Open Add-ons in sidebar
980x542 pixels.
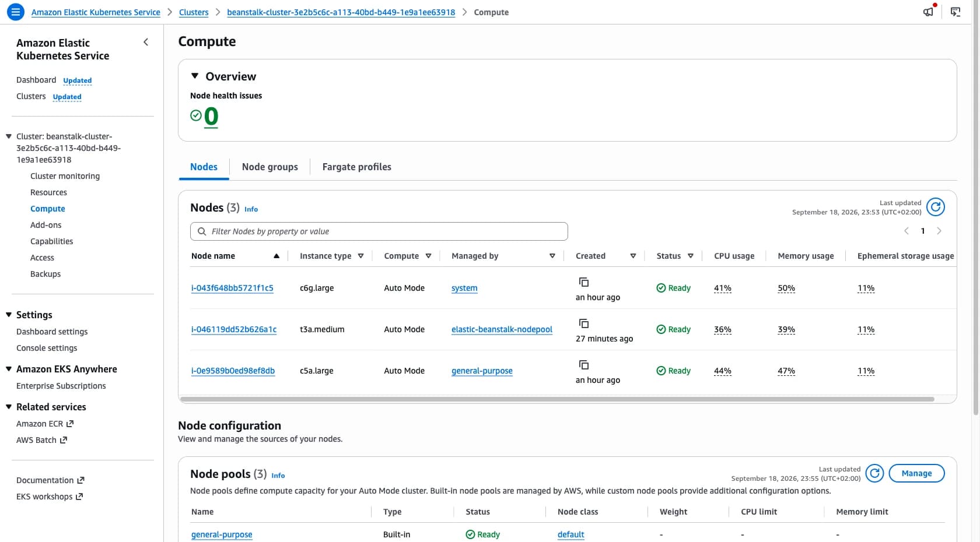(x=45, y=225)
